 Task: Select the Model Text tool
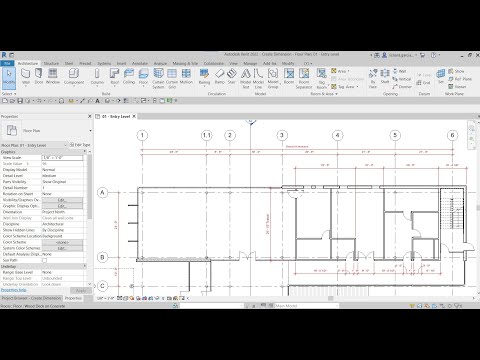[246, 79]
